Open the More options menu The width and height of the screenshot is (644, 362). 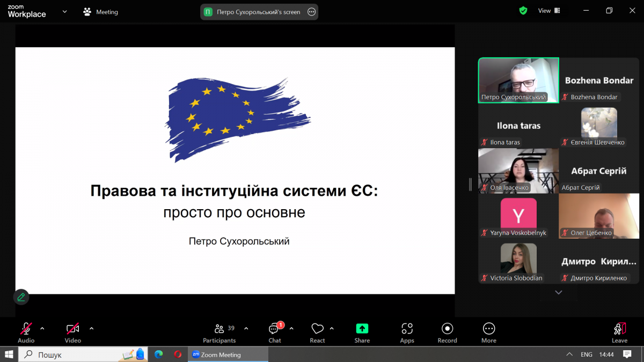point(488,332)
